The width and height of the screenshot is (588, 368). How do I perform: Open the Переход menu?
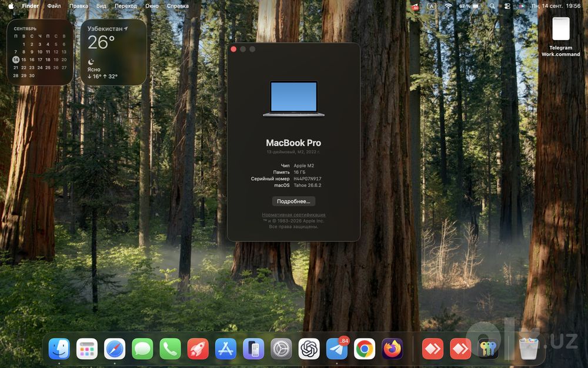point(126,6)
